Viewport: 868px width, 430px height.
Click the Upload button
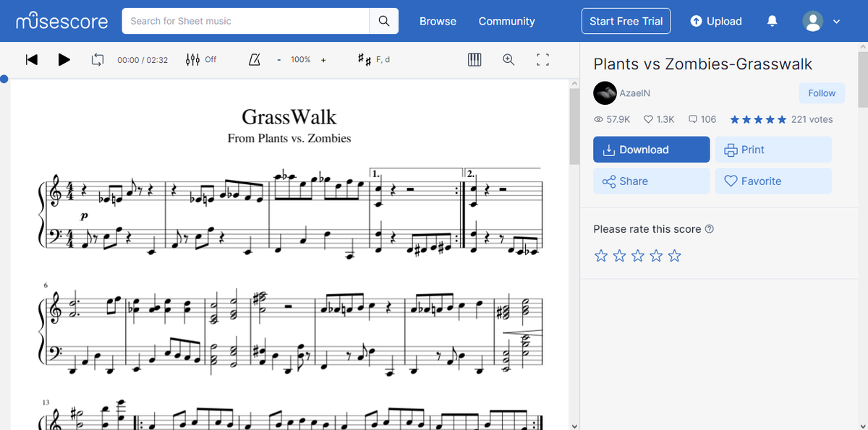pos(716,21)
